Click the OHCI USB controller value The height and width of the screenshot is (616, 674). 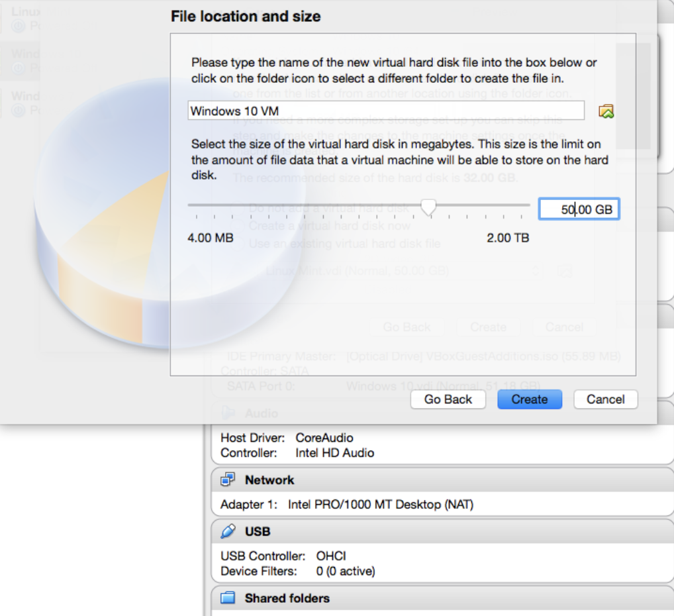tap(331, 556)
